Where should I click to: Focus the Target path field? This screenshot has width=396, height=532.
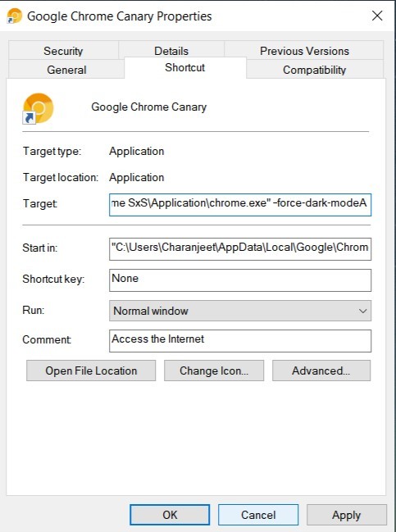point(240,205)
